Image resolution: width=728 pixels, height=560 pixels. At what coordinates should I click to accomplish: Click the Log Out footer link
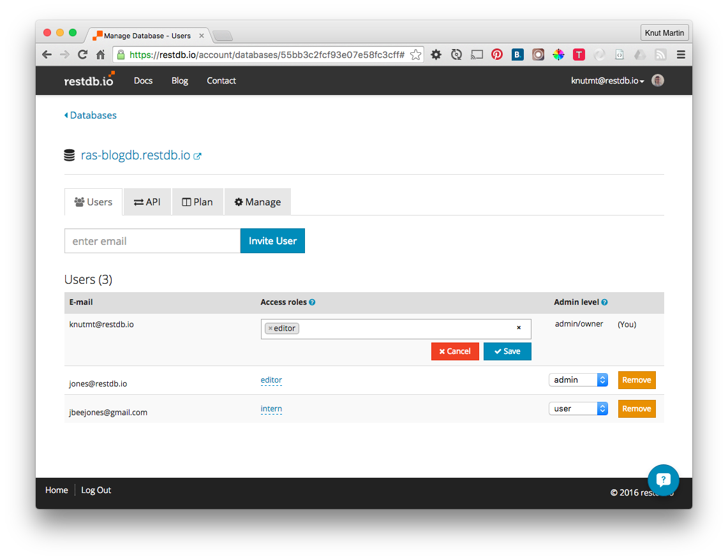pos(96,490)
